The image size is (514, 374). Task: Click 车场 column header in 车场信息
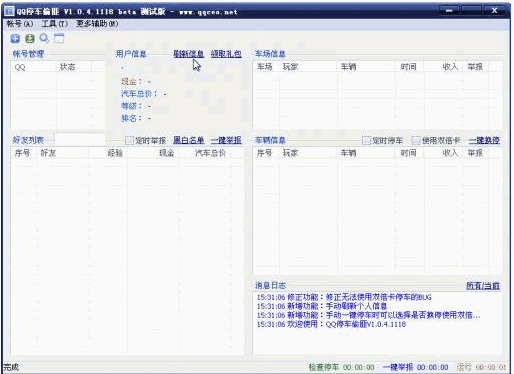(x=266, y=67)
